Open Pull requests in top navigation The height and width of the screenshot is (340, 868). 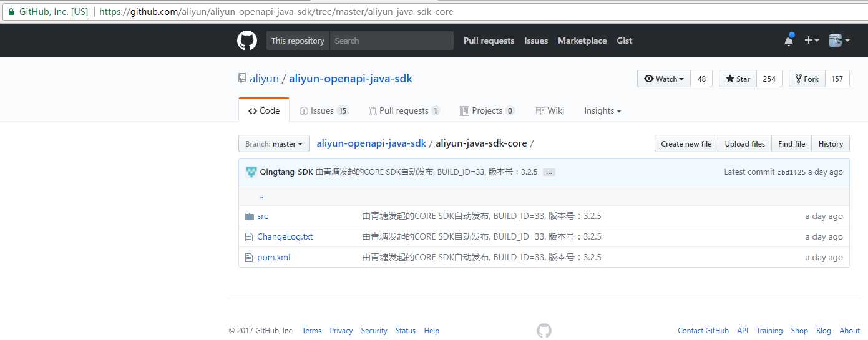click(489, 41)
